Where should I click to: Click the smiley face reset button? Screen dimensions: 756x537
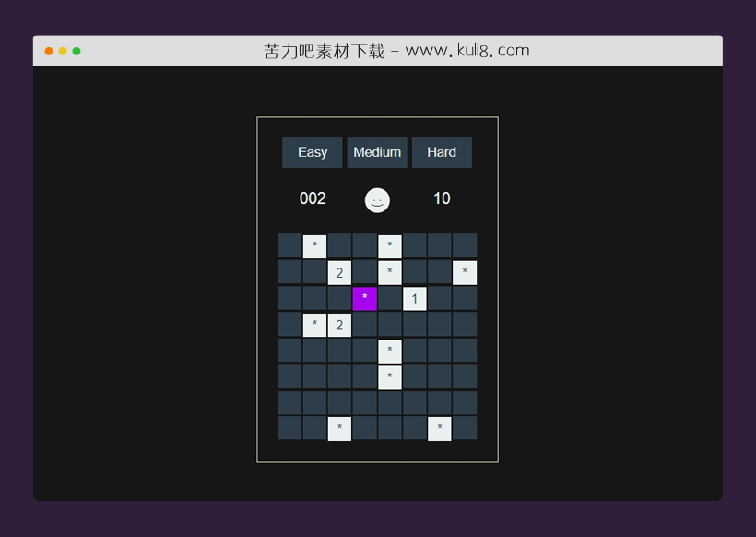click(377, 199)
